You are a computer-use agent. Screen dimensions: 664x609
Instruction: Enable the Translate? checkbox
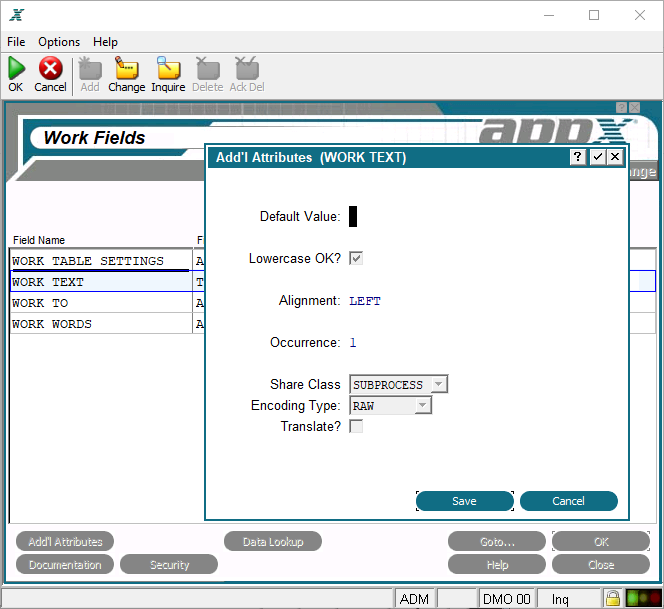point(356,426)
